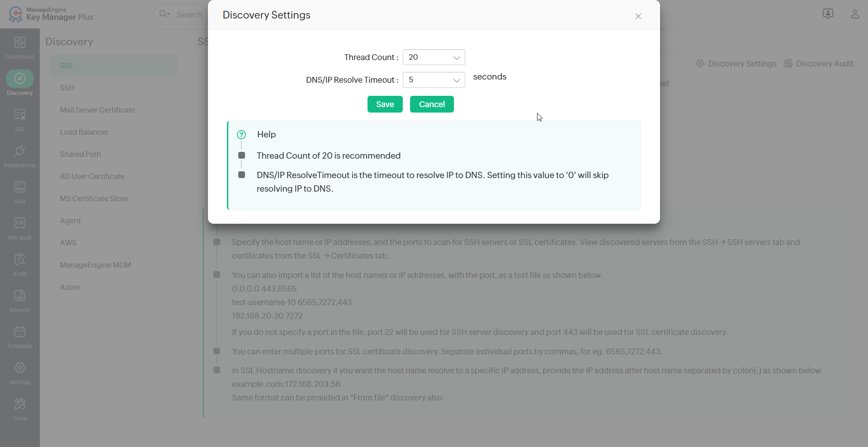This screenshot has height=447, width=868.
Task: Open the Settings gear in sidebar
Action: click(19, 368)
